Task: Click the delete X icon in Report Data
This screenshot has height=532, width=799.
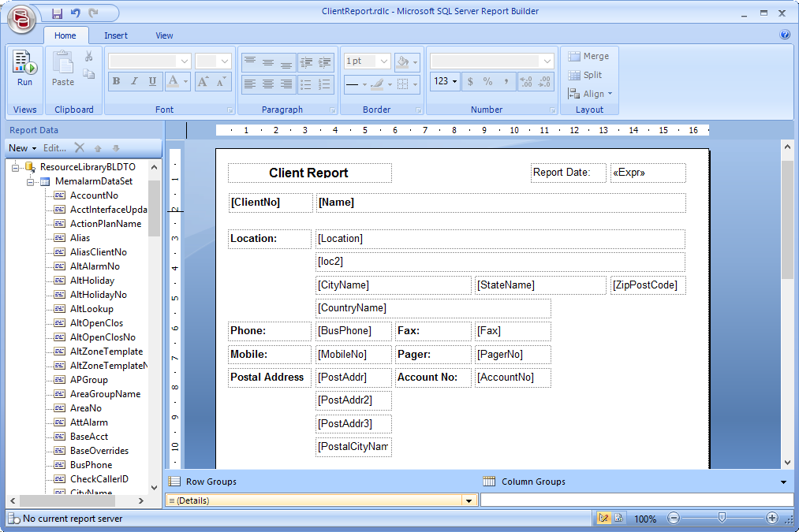Action: [80, 147]
